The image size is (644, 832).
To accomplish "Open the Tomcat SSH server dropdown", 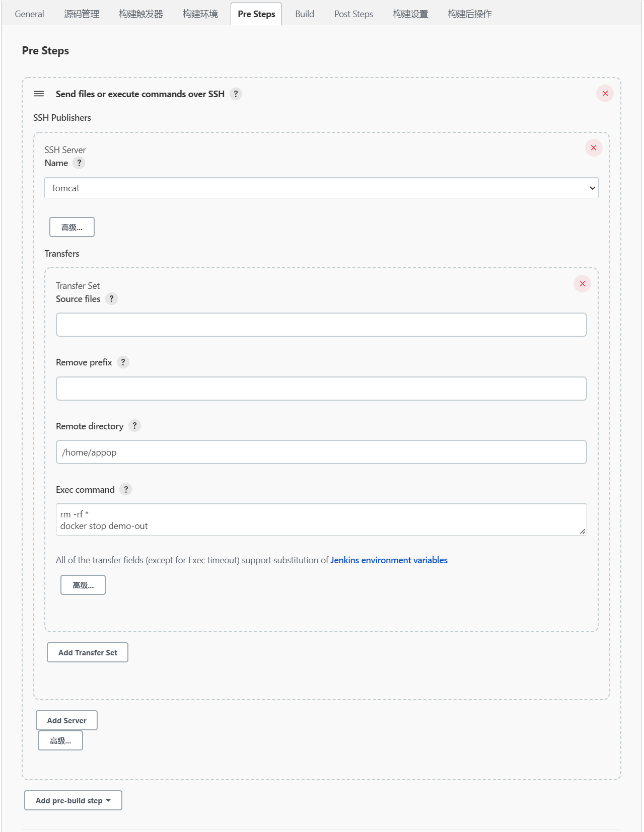I will pyautogui.click(x=321, y=188).
